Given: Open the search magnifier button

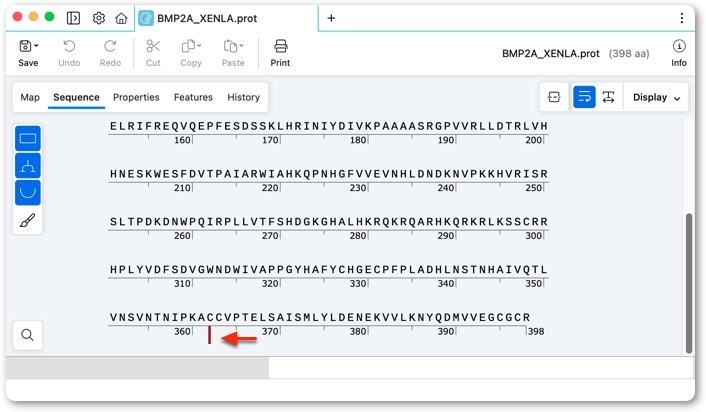Looking at the screenshot, I should (x=28, y=335).
